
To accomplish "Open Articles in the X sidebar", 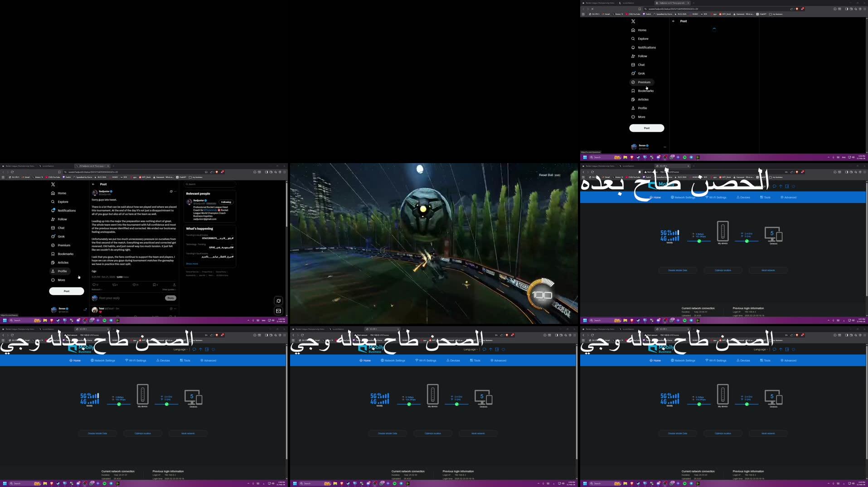I will tap(63, 262).
